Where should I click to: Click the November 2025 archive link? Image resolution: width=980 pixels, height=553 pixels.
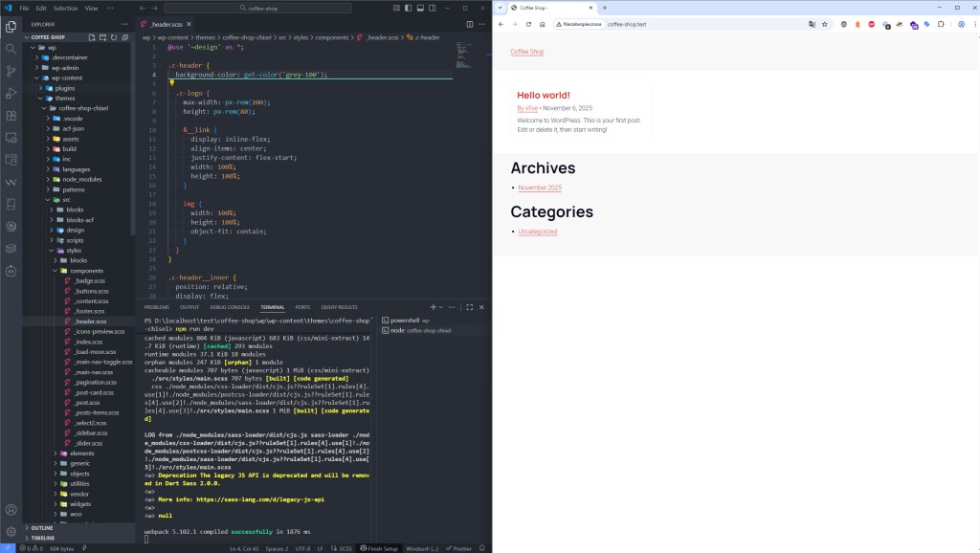tap(540, 188)
